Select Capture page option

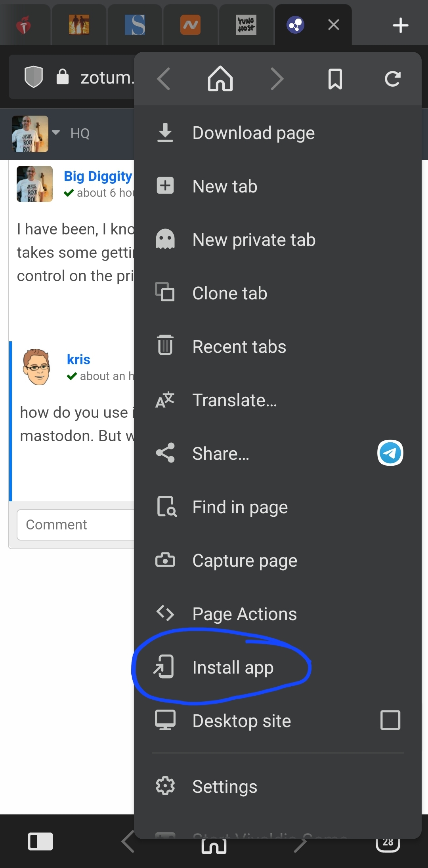[245, 561]
